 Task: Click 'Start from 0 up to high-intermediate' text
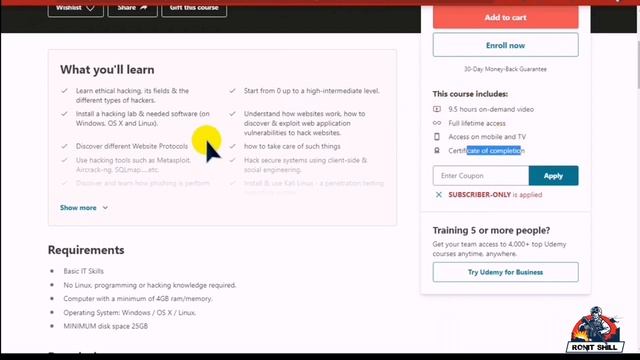[311, 91]
